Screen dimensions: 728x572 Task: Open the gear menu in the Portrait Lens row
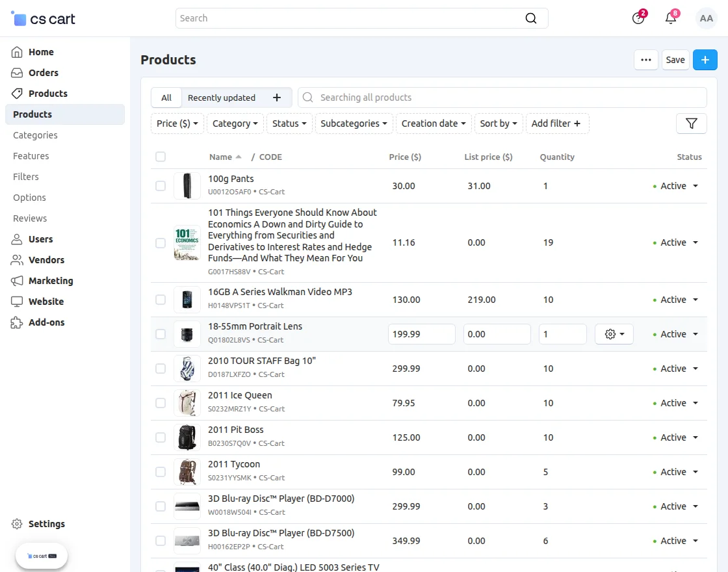click(x=614, y=333)
